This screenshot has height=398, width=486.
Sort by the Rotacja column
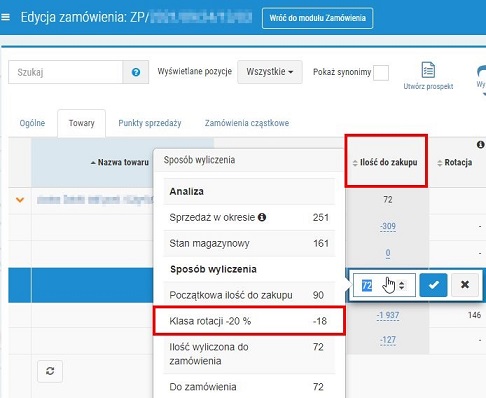(454, 162)
